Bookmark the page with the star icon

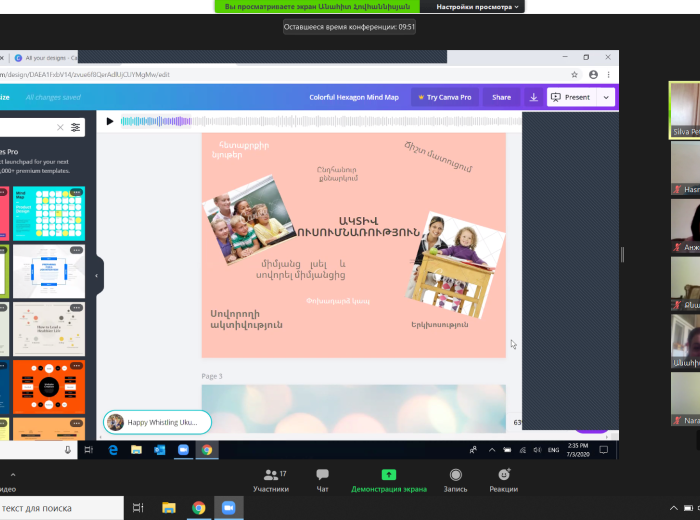[x=574, y=75]
